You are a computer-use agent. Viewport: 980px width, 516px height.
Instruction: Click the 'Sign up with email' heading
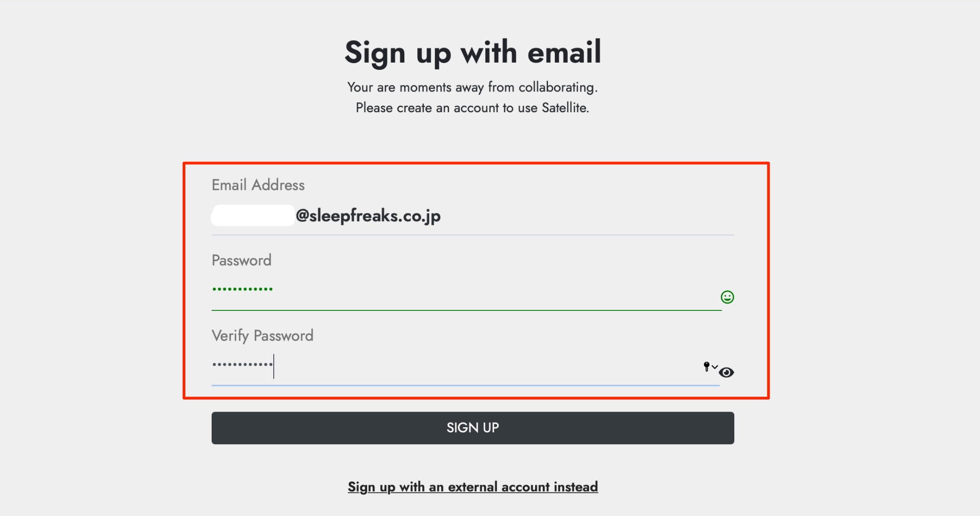(473, 53)
